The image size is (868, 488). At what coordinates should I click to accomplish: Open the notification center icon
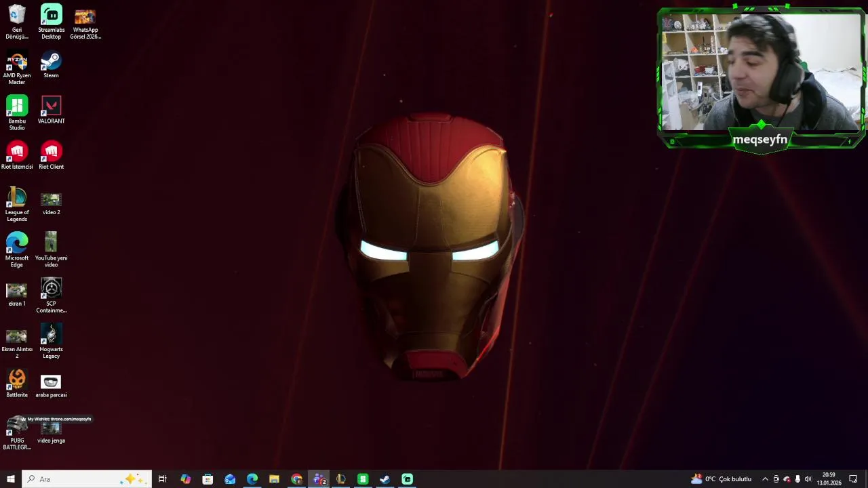click(x=853, y=479)
